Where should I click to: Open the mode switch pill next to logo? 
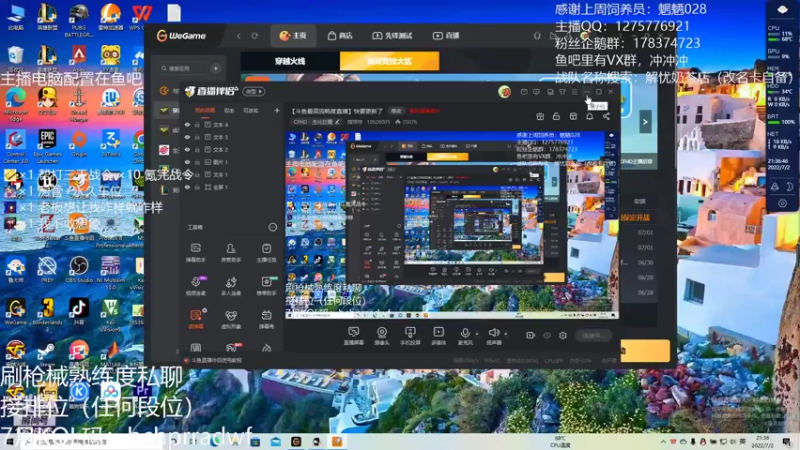(x=254, y=92)
